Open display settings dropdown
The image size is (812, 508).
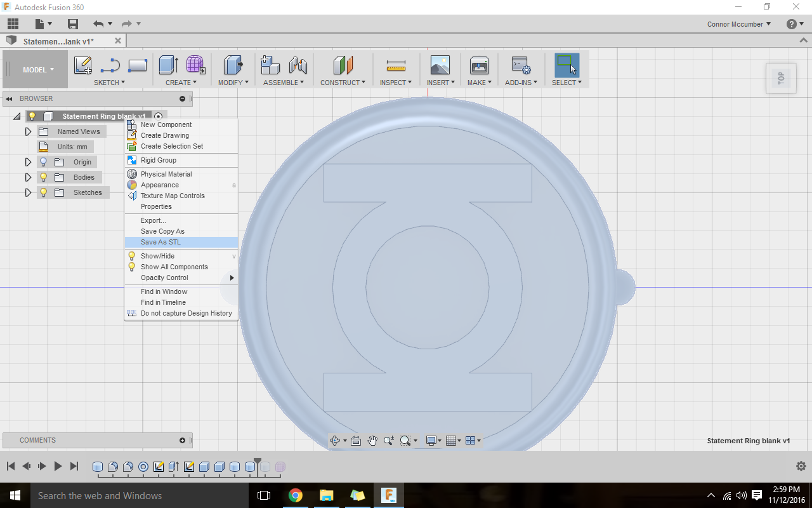coord(435,440)
